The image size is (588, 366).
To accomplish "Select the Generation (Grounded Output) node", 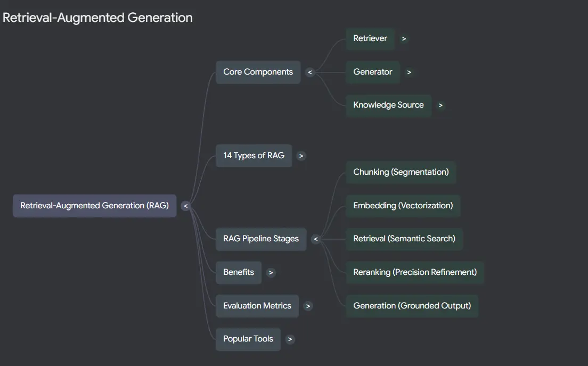I will [412, 306].
